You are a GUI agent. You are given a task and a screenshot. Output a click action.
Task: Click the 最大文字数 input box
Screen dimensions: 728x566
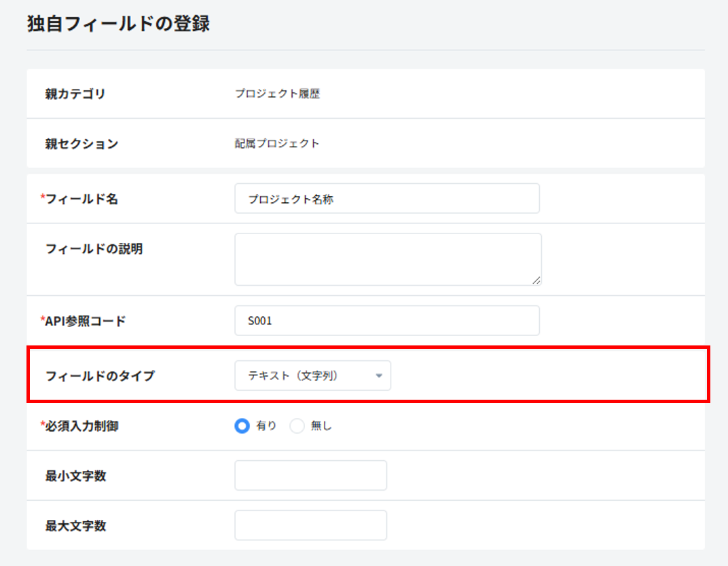point(310,525)
